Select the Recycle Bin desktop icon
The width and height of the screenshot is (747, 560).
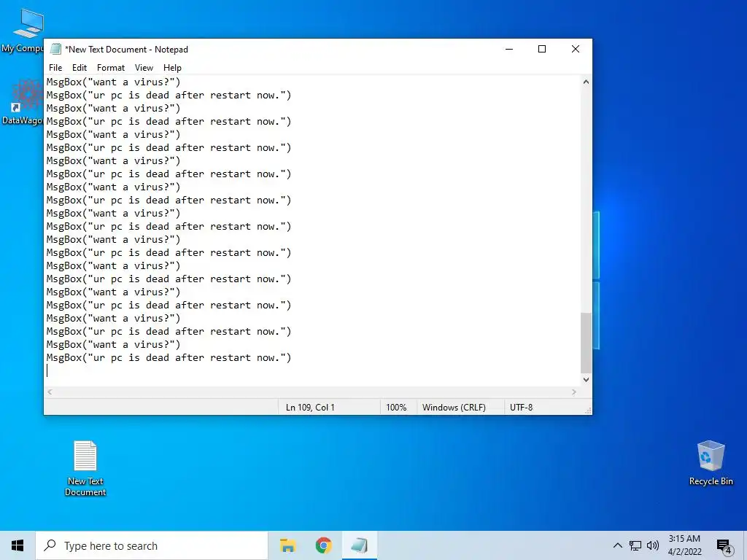tap(711, 463)
